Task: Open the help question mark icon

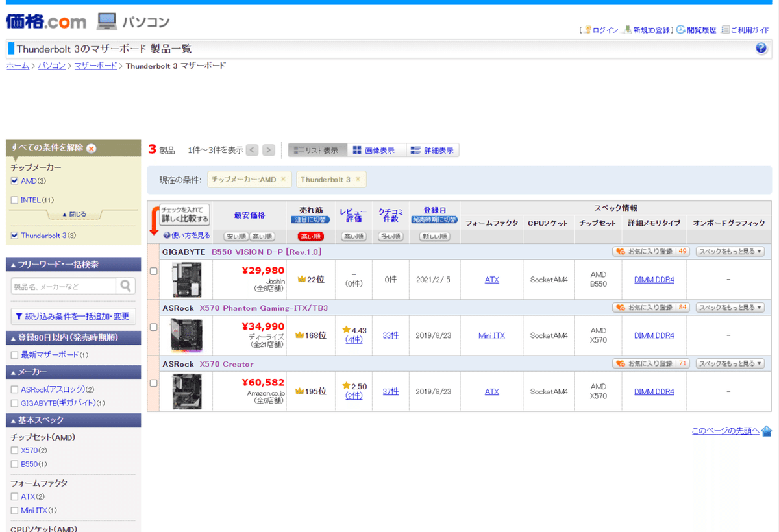Action: tap(761, 49)
